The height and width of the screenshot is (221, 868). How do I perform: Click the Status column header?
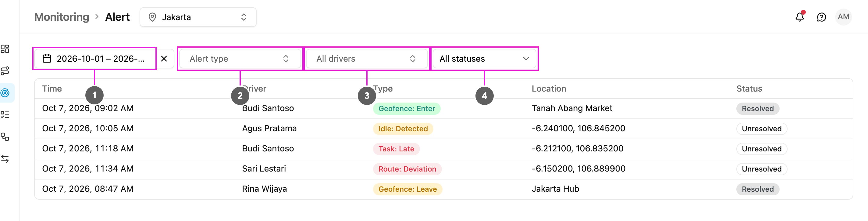(x=749, y=89)
